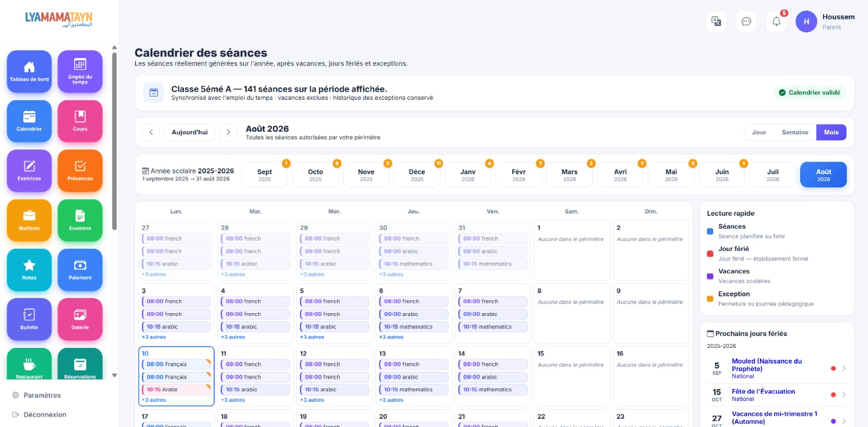Click the orange Exception legend swatch
The height and width of the screenshot is (427, 868).
click(710, 299)
